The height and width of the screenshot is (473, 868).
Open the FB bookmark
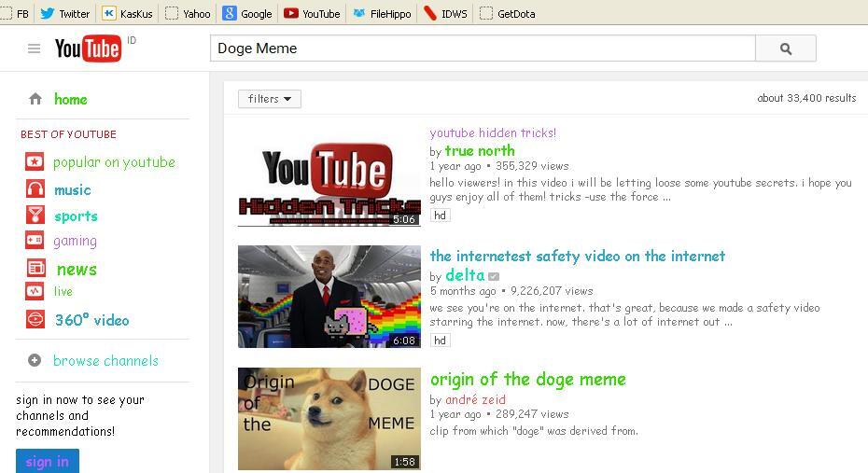14,14
